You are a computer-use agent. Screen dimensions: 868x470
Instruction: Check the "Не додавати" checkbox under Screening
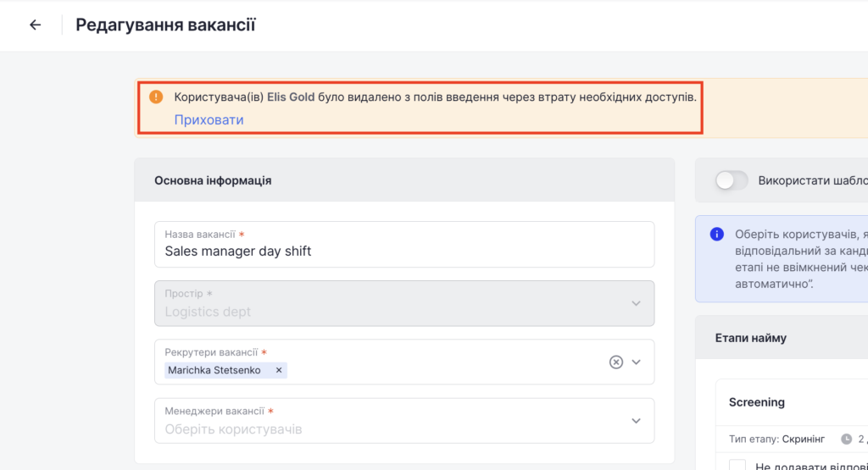(x=737, y=466)
